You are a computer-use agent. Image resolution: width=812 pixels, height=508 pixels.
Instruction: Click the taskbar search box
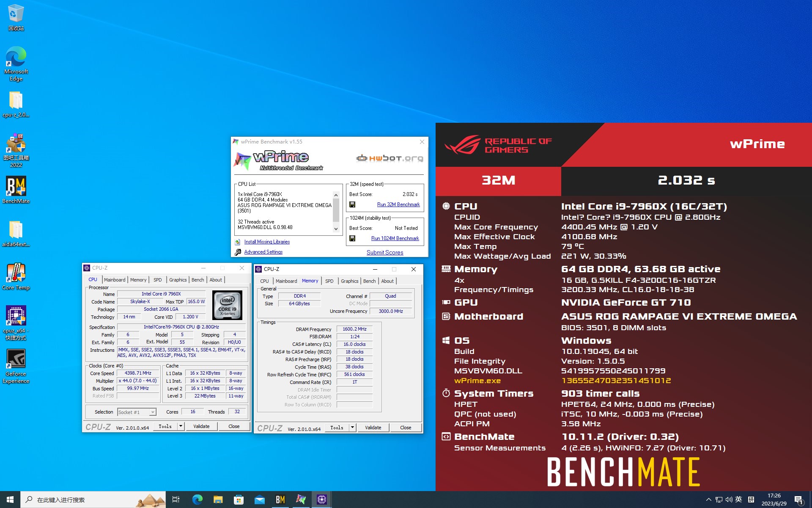93,500
